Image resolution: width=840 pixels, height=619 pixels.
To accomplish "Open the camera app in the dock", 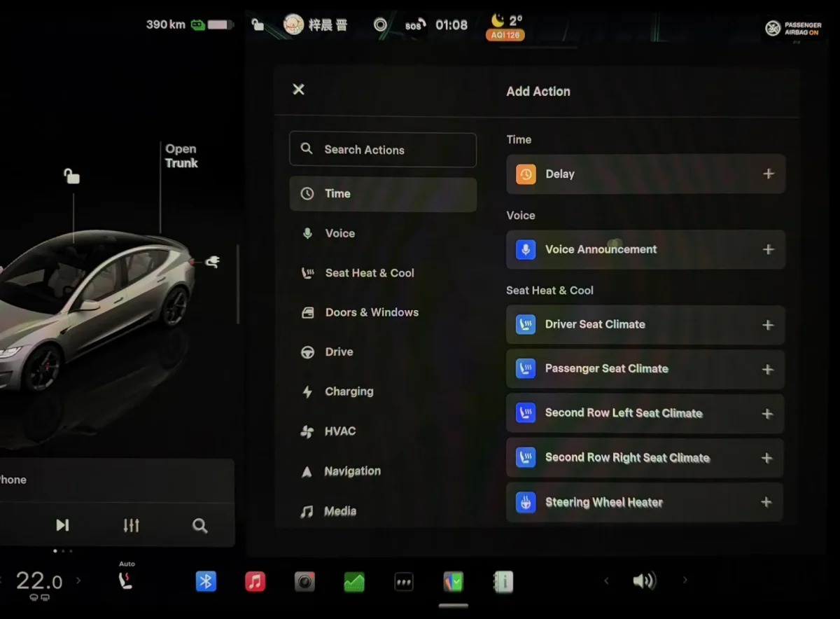I will click(x=304, y=581).
